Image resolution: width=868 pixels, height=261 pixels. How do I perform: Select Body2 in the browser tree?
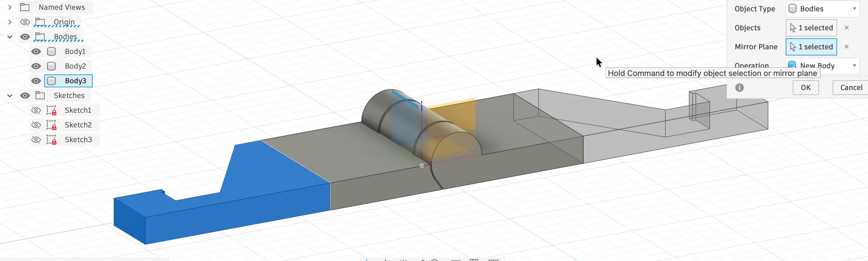(75, 66)
